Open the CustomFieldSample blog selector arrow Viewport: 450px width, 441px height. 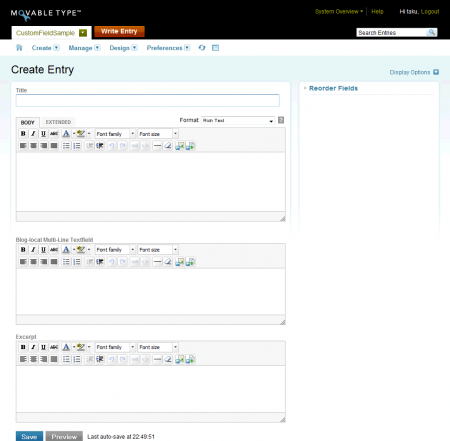[x=83, y=33]
